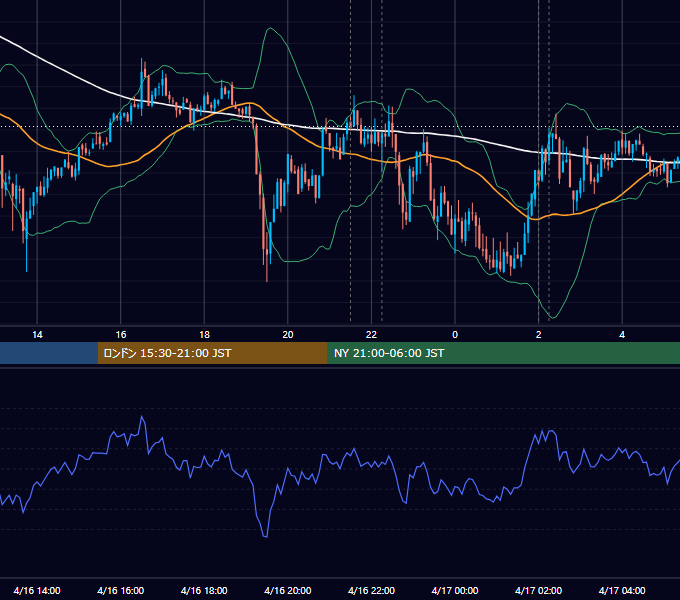This screenshot has width=680, height=600.
Task: Click the lower Bollinger band trough after hour 2
Action: (552, 318)
